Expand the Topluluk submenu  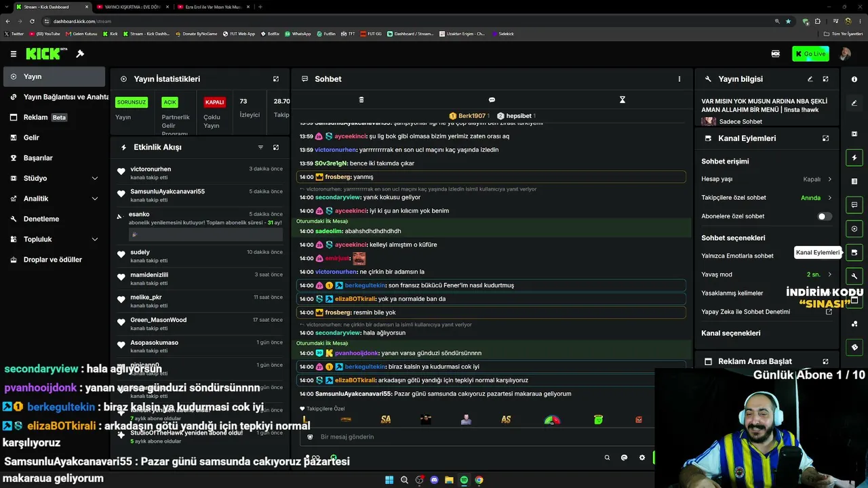pyautogui.click(x=95, y=239)
